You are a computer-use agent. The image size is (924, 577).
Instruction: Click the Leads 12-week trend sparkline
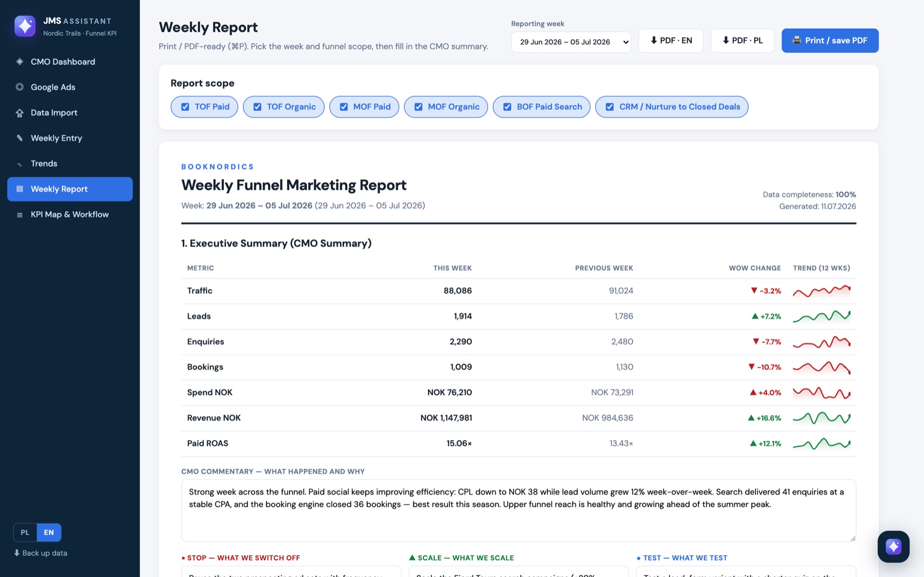coord(821,316)
